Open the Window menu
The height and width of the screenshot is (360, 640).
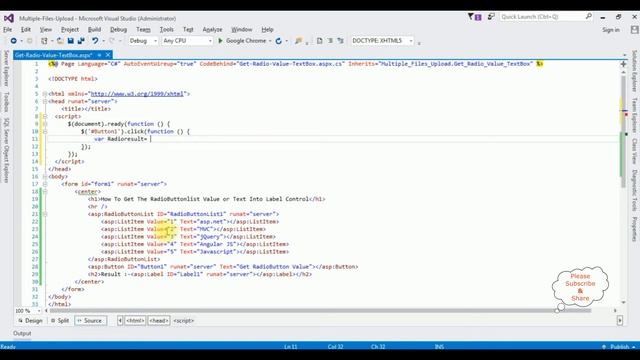click(x=242, y=30)
